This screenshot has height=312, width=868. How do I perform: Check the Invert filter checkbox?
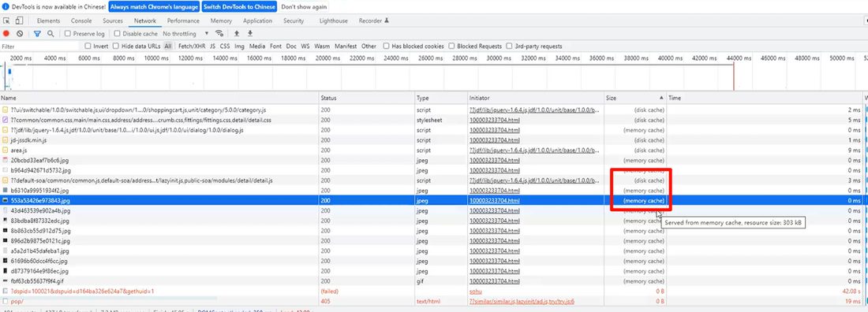pyautogui.click(x=88, y=46)
